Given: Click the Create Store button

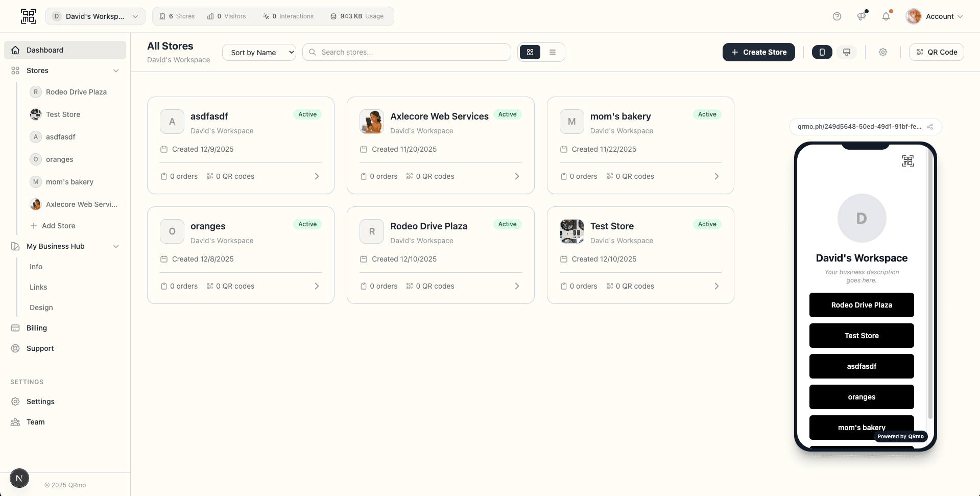Looking at the screenshot, I should [759, 52].
